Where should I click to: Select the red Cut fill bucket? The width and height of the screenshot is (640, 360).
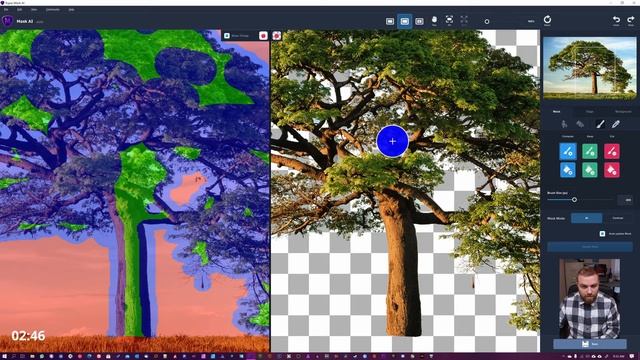611,170
